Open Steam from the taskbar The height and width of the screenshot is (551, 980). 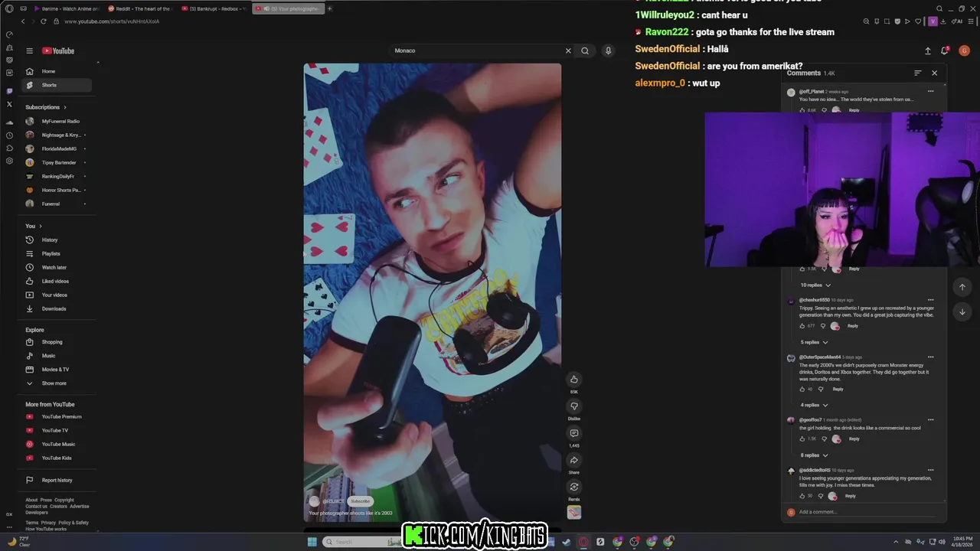click(x=567, y=542)
